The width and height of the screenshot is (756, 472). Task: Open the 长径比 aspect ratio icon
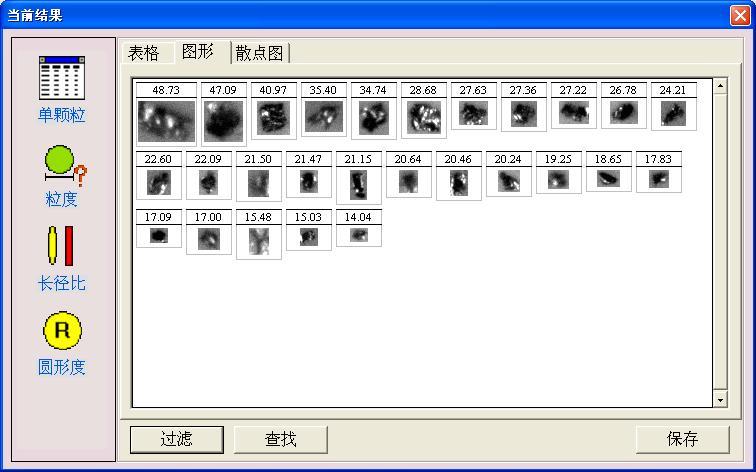(x=61, y=246)
